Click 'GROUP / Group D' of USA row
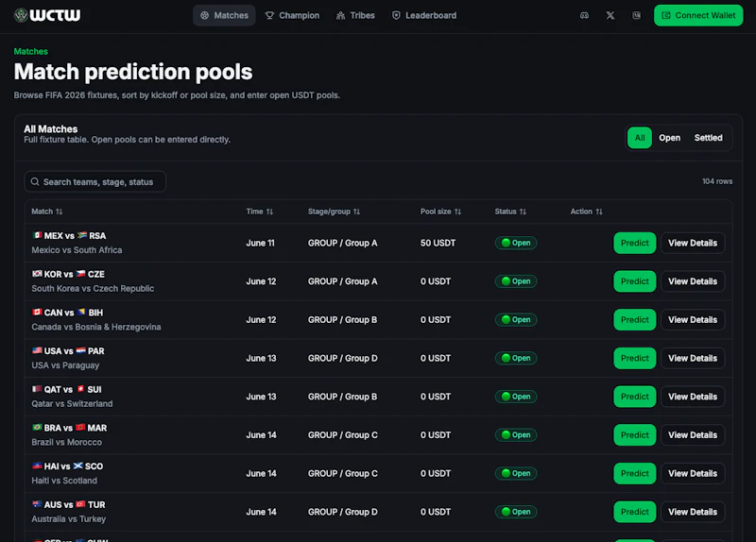This screenshot has width=756, height=542. tap(343, 358)
